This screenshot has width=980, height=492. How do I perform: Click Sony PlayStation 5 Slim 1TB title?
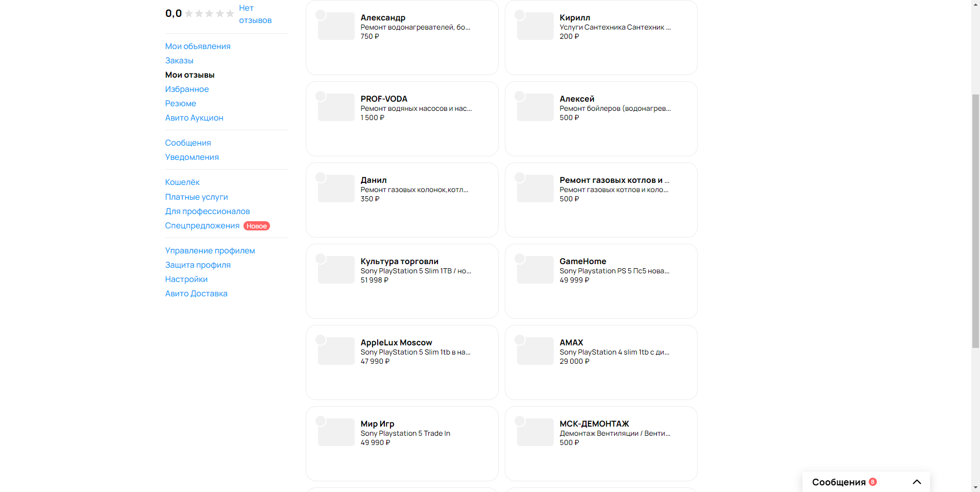point(416,271)
